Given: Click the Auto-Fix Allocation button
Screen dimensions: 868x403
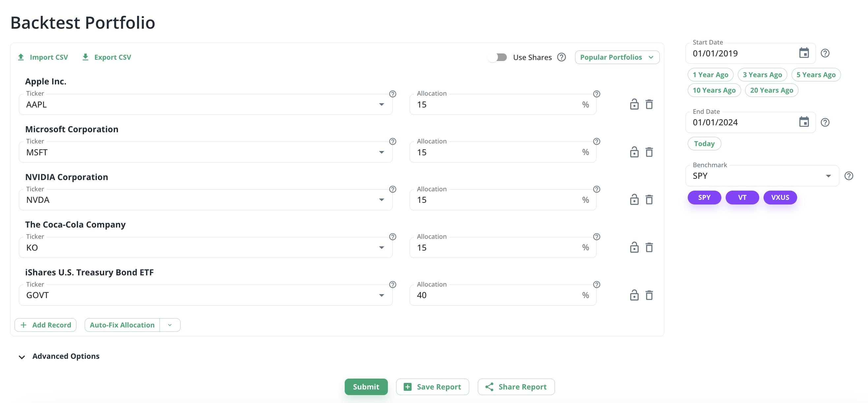Looking at the screenshot, I should pos(122,325).
